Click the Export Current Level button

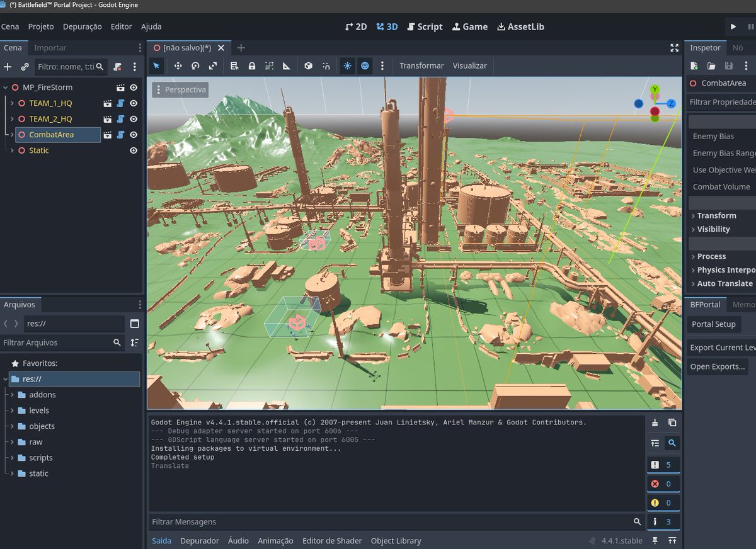click(x=722, y=347)
